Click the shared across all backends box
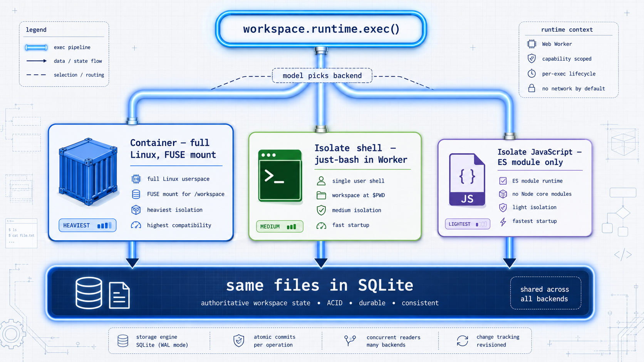 tap(545, 294)
